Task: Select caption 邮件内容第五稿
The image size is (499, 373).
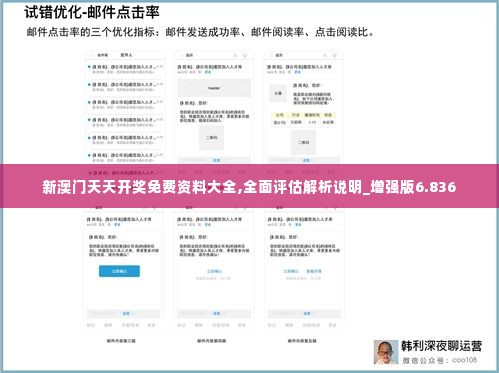Action: pyautogui.click(x=302, y=341)
